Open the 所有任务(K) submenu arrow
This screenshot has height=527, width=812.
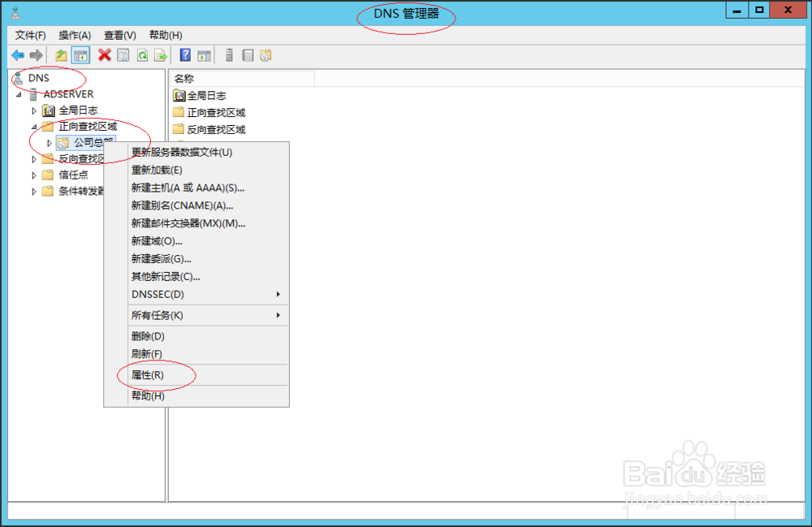point(277,315)
